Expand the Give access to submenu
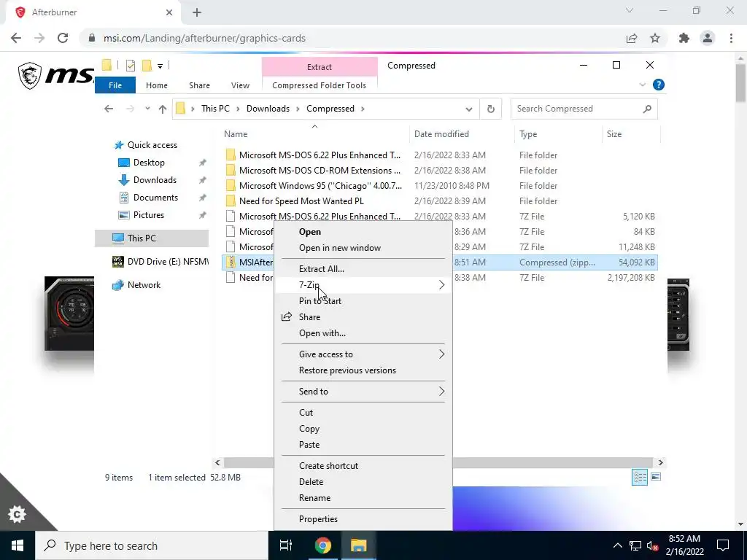The height and width of the screenshot is (560, 747). pos(363,354)
